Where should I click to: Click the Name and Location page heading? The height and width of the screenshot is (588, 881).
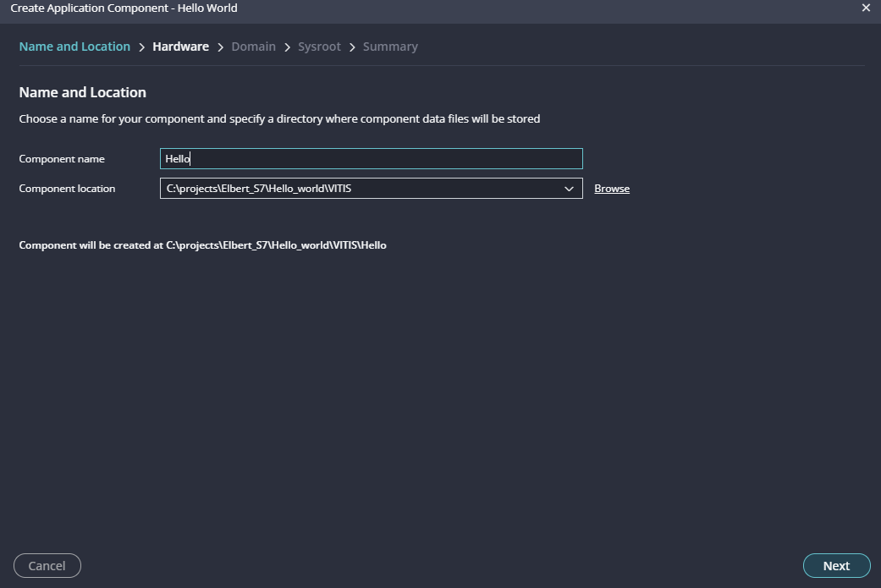point(82,92)
